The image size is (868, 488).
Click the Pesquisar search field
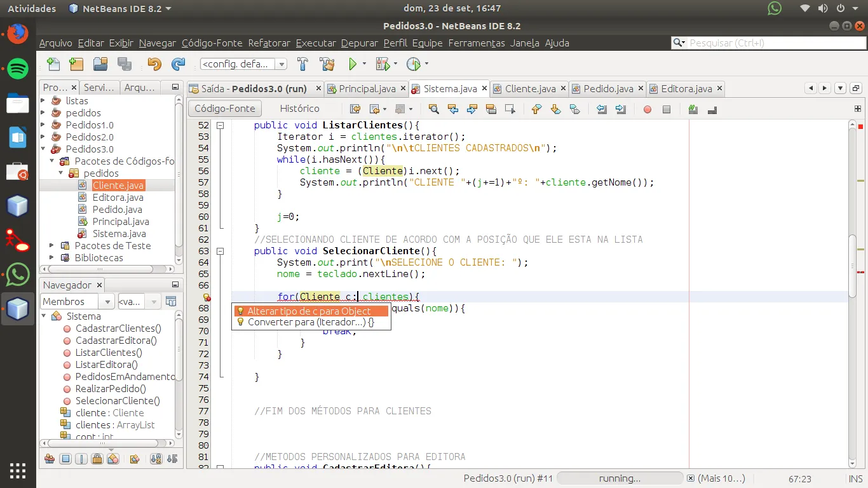(772, 43)
